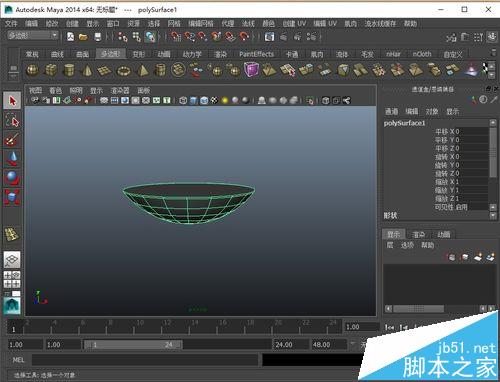This screenshot has height=382, width=500.
Task: Toggle use all lights yellow bulb icon
Action: tap(225, 100)
